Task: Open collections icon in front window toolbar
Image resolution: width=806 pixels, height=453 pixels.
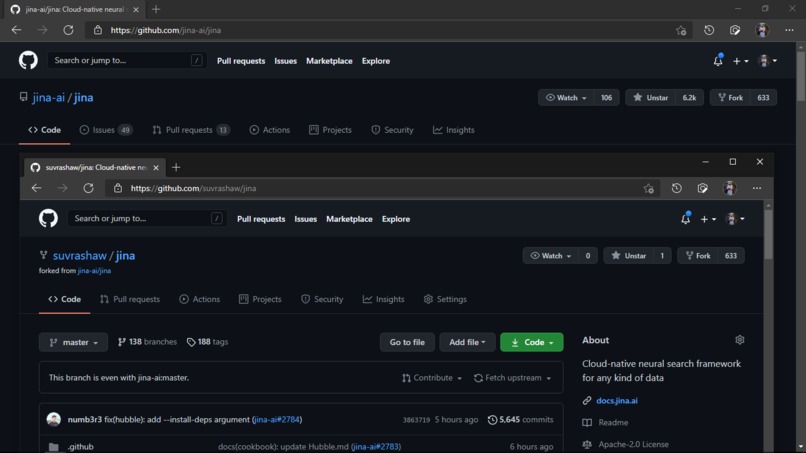Action: [703, 188]
